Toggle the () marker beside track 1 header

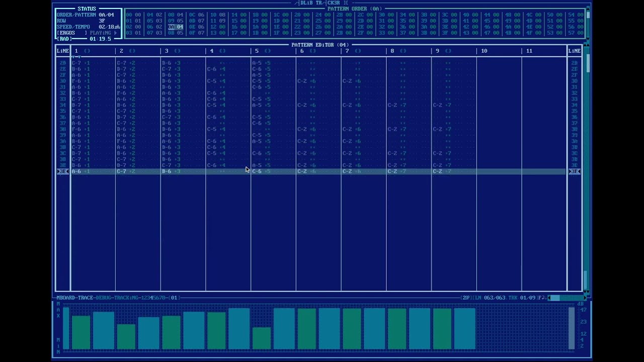[87, 51]
